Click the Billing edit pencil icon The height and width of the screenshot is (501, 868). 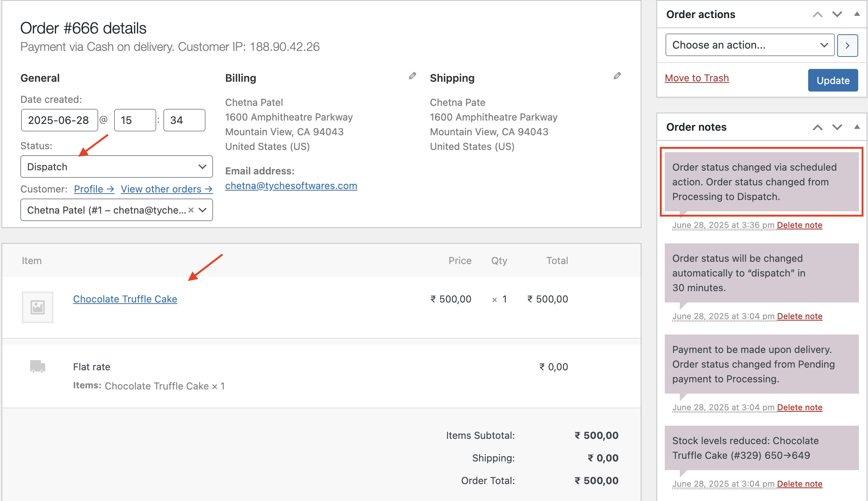click(413, 76)
